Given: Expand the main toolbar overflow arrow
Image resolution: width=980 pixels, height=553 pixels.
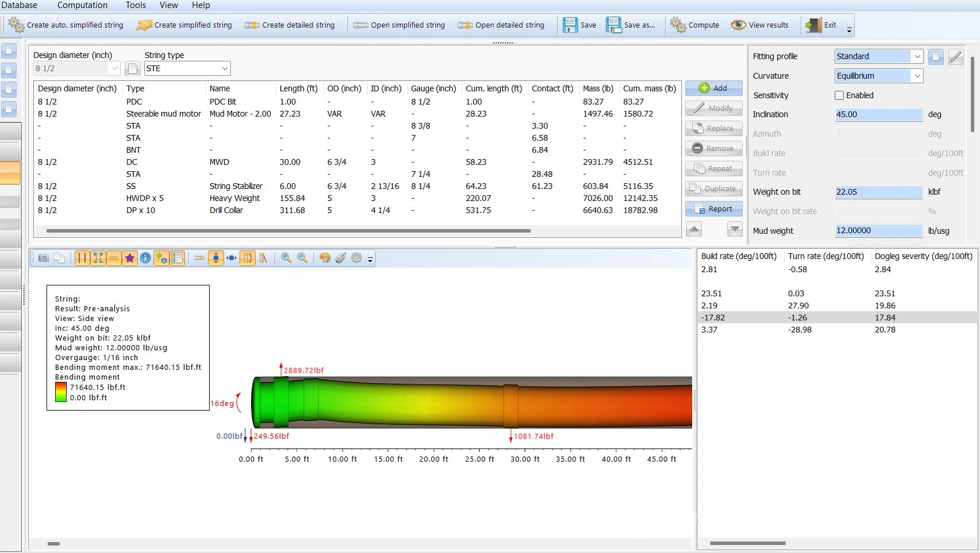Looking at the screenshot, I should [849, 29].
